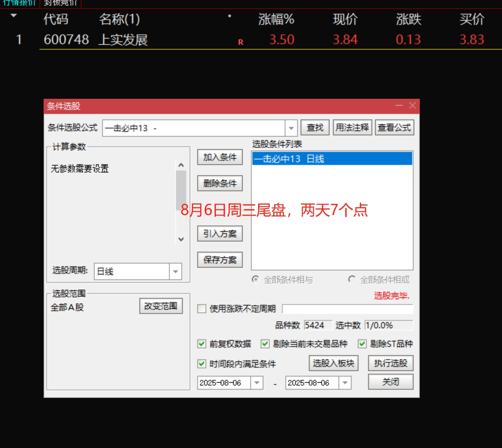The image size is (502, 448).
Task: Switch to the 行情报价 tab
Action: click(20, 3)
